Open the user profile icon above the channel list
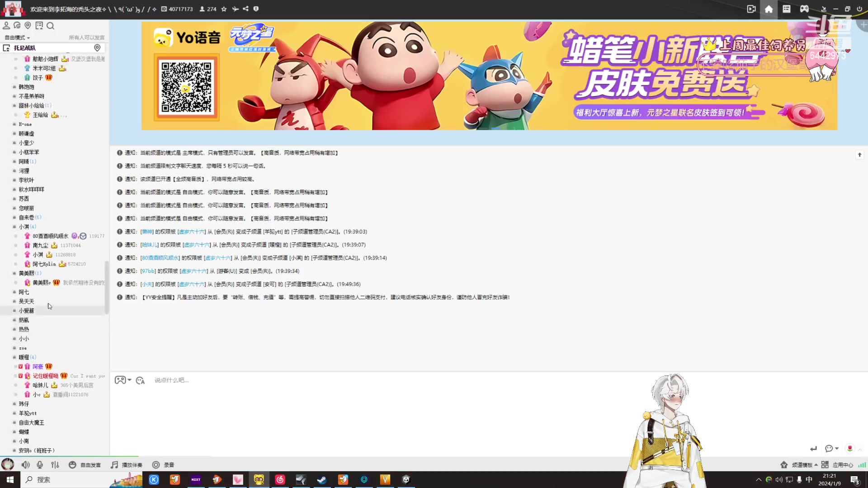The image size is (868, 488). [6, 26]
